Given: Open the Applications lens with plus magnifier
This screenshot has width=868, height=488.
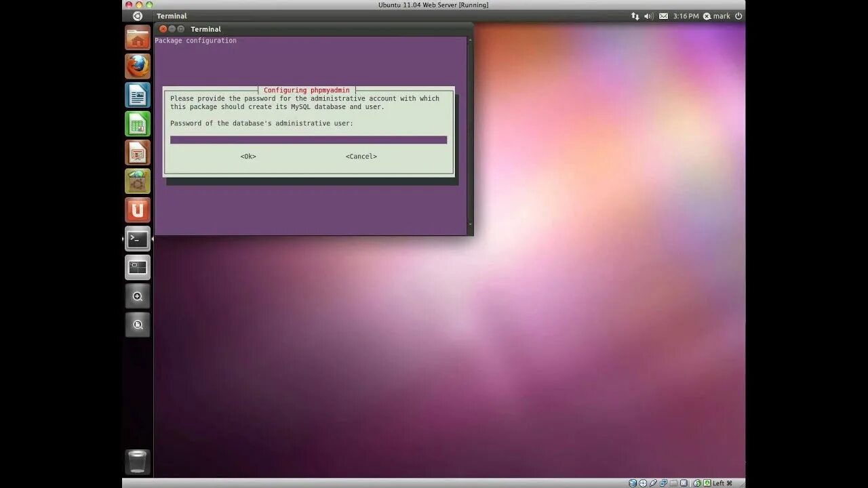Looking at the screenshot, I should point(138,296).
